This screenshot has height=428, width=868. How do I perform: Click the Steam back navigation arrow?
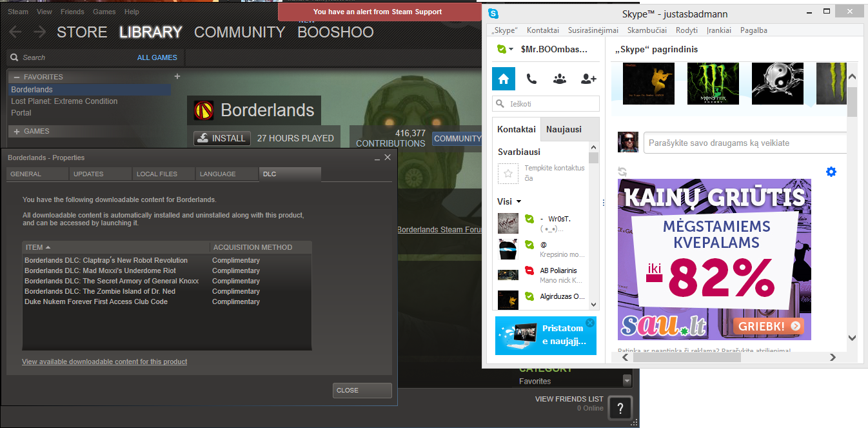pos(15,32)
